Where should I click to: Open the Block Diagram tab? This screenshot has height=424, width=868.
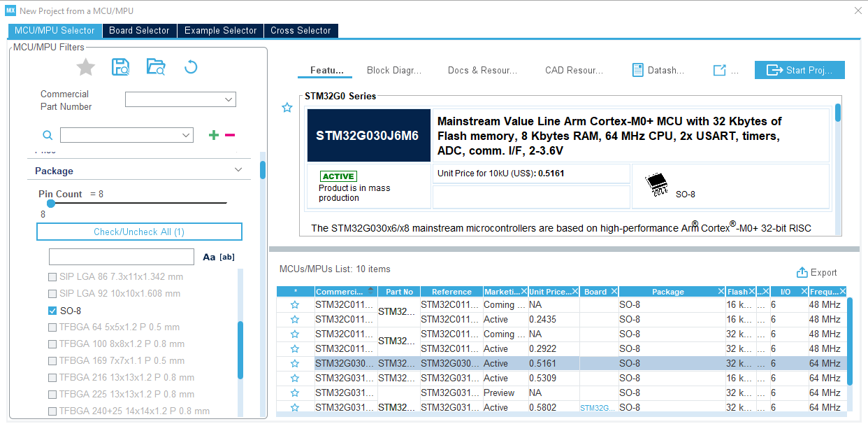(x=394, y=69)
